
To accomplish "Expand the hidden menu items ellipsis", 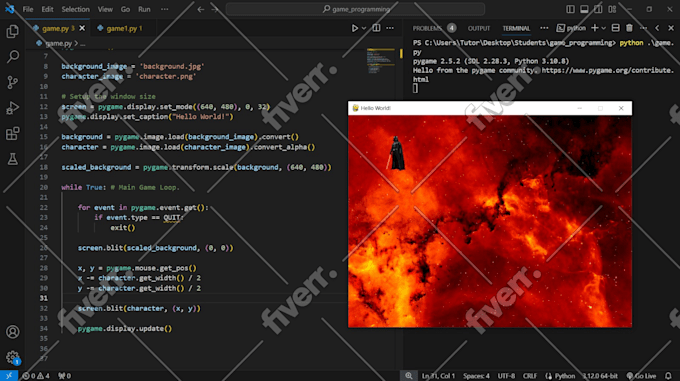I will pos(164,9).
